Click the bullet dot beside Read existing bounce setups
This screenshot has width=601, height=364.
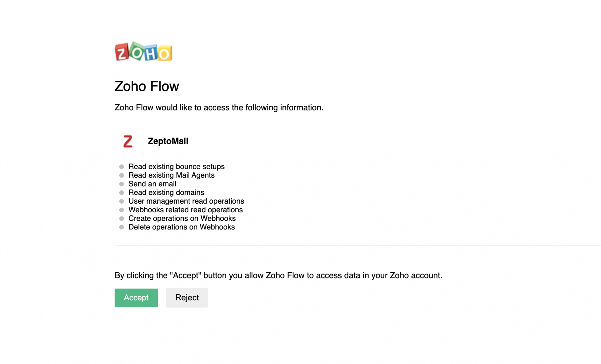tap(121, 167)
